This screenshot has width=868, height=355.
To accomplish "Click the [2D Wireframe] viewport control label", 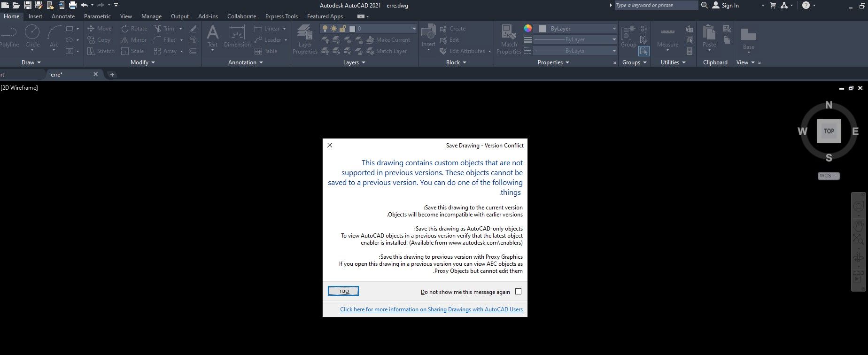I will 19,88.
